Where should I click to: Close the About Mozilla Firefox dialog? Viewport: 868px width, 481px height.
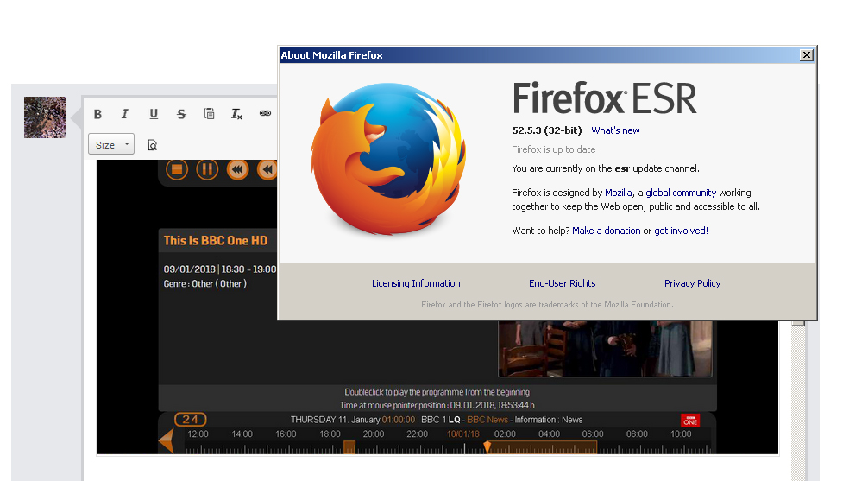(807, 55)
